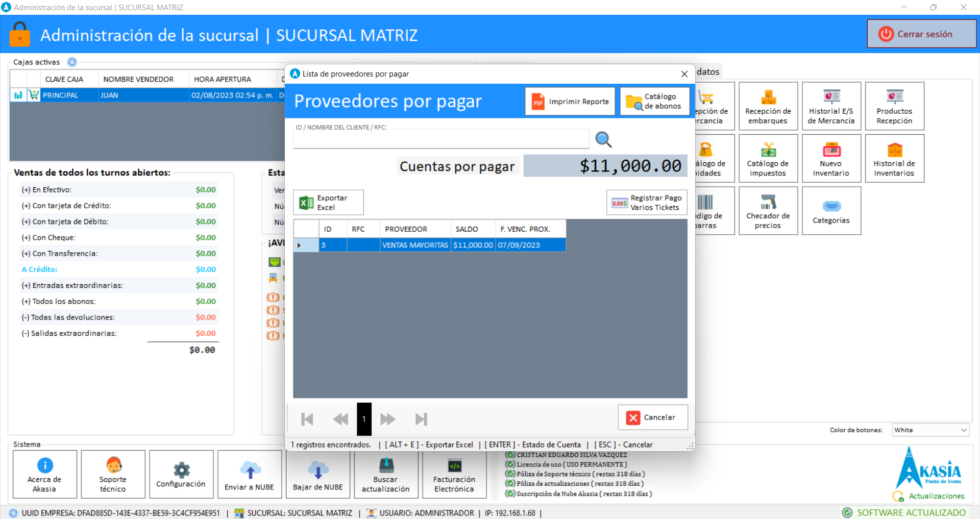Export supplier list via Exportar Excel
This screenshot has height=519, width=980.
[328, 203]
